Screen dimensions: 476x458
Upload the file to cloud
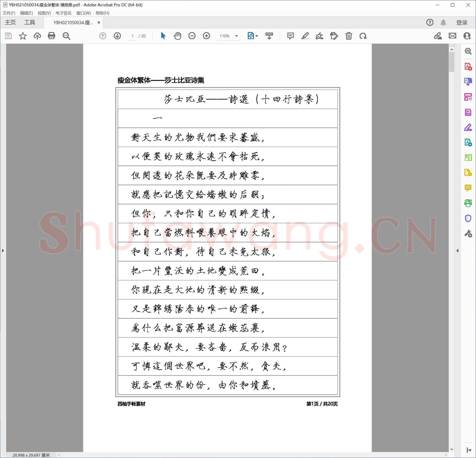coord(37,36)
